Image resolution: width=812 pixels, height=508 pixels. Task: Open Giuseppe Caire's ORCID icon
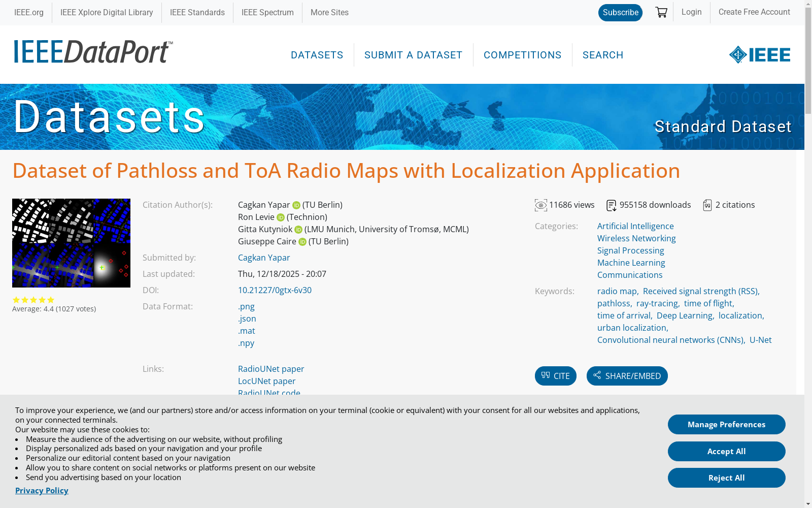302,242
